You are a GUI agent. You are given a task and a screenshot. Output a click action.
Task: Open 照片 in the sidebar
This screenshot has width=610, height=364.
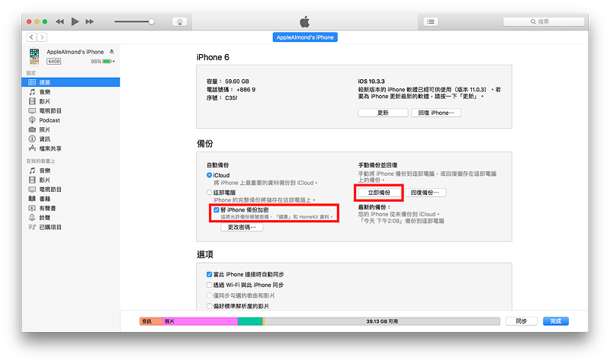pos(45,129)
